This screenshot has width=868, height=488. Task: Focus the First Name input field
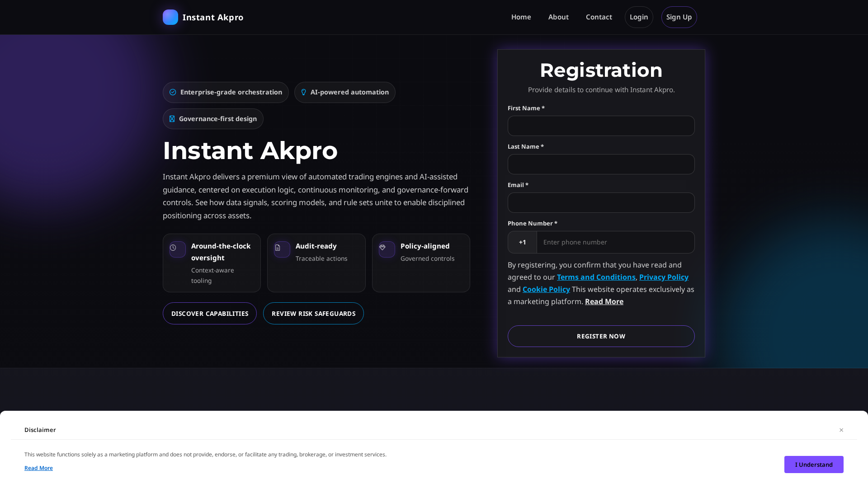click(x=601, y=126)
